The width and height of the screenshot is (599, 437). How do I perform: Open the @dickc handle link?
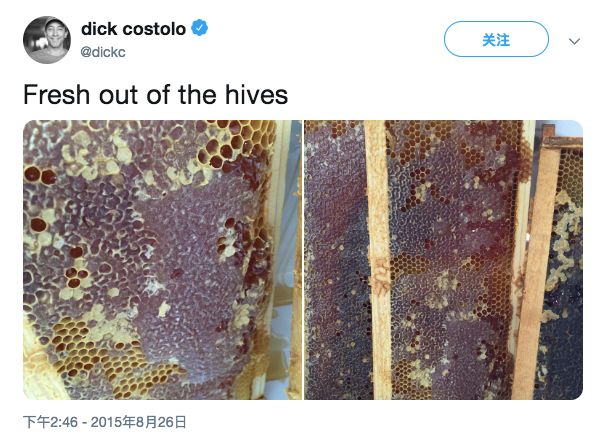(x=103, y=52)
